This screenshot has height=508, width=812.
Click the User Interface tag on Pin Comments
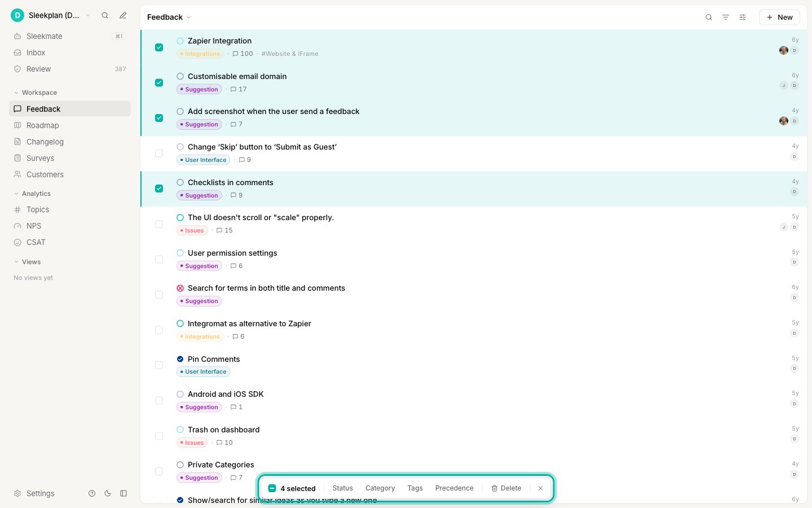point(203,371)
